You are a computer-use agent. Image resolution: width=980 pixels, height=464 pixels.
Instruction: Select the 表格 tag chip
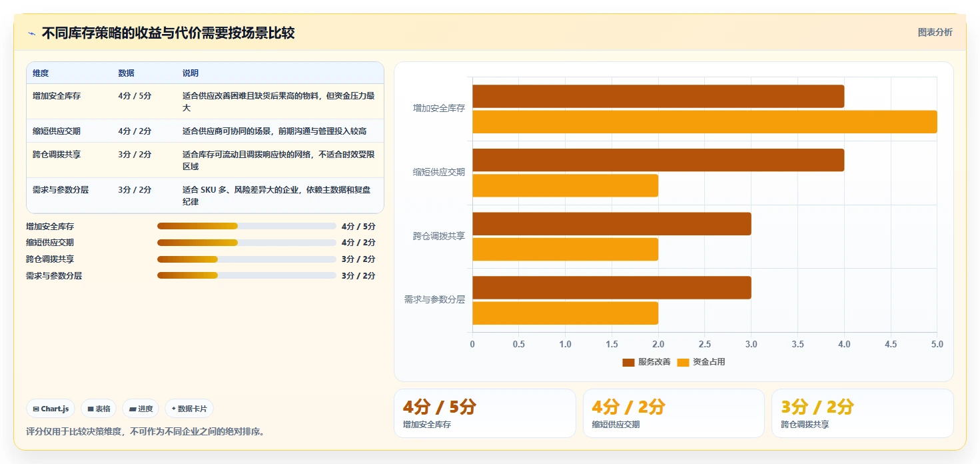click(99, 409)
